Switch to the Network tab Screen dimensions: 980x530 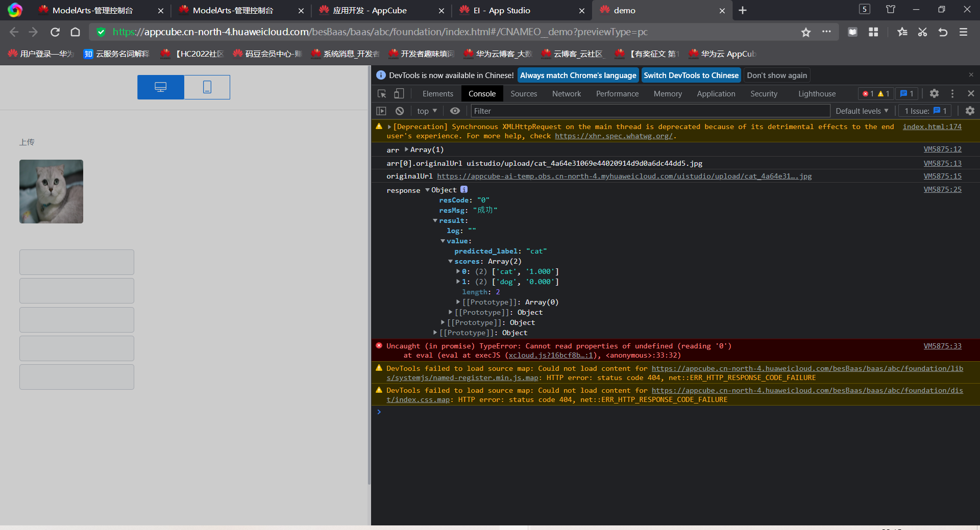[566, 94]
